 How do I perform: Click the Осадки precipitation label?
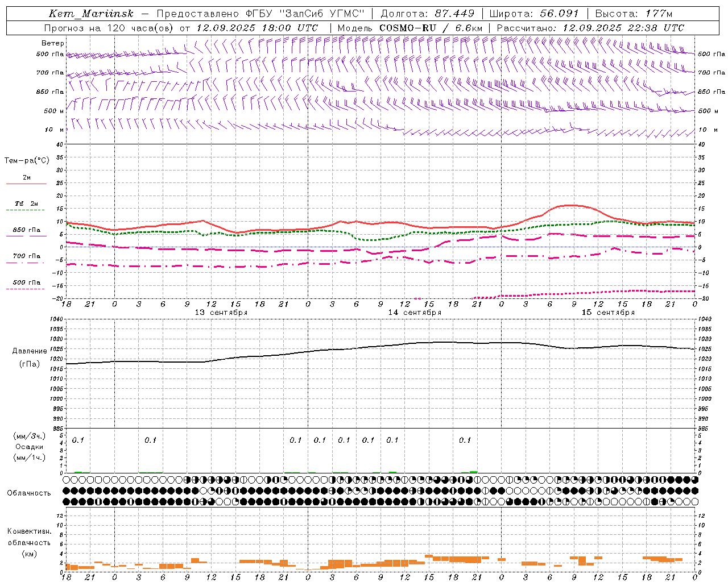point(29,447)
